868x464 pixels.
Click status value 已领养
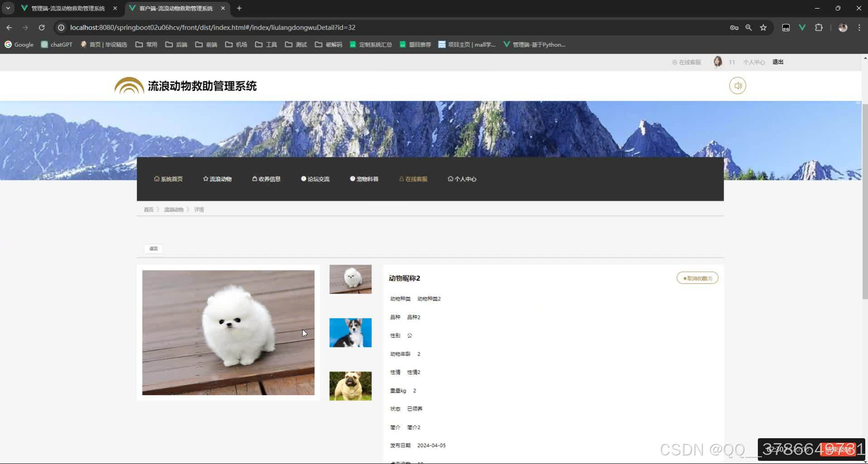click(x=415, y=409)
